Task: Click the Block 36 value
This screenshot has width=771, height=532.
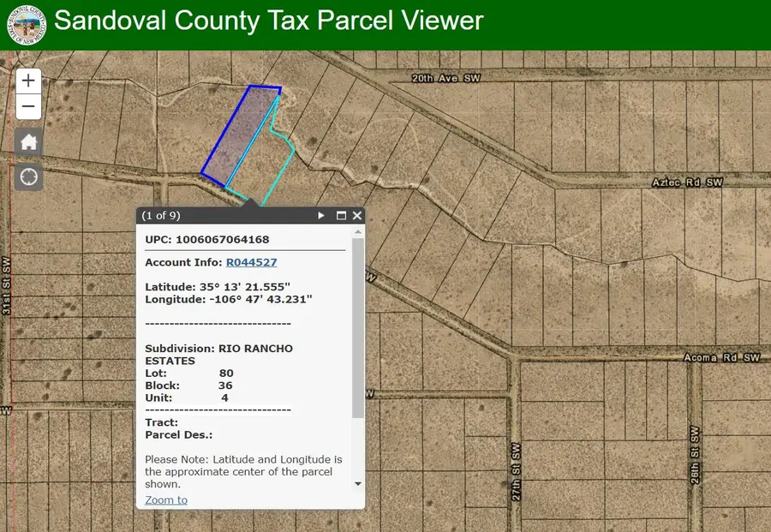Action: [225, 386]
